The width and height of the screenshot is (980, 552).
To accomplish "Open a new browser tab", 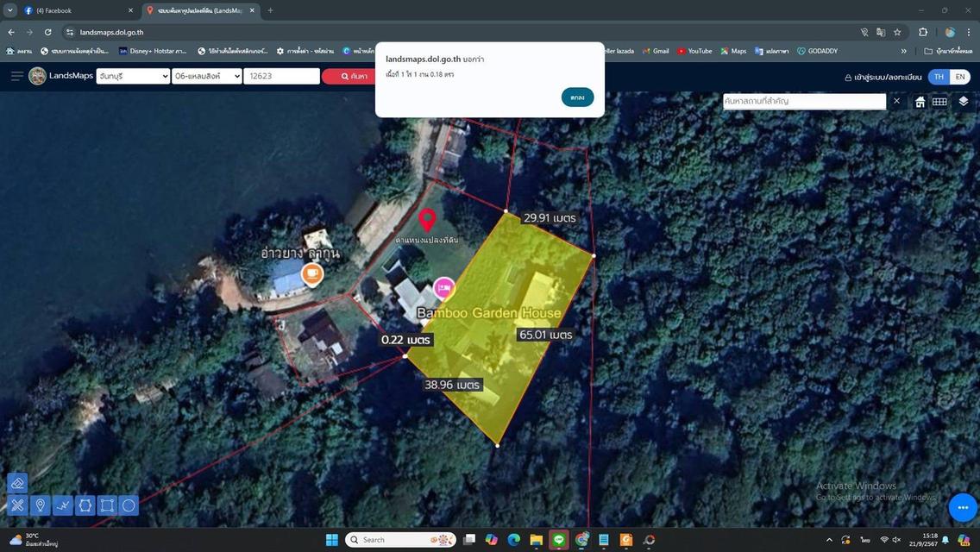I will click(x=270, y=10).
